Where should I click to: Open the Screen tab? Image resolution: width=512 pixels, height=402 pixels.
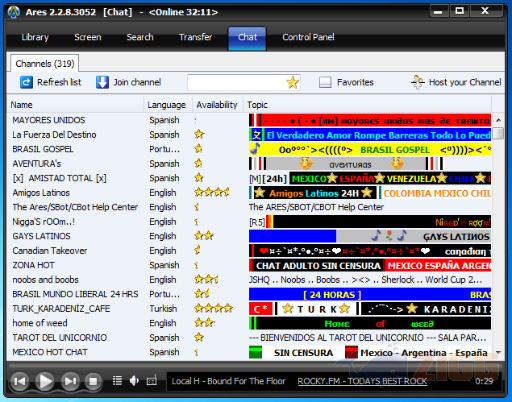click(88, 37)
